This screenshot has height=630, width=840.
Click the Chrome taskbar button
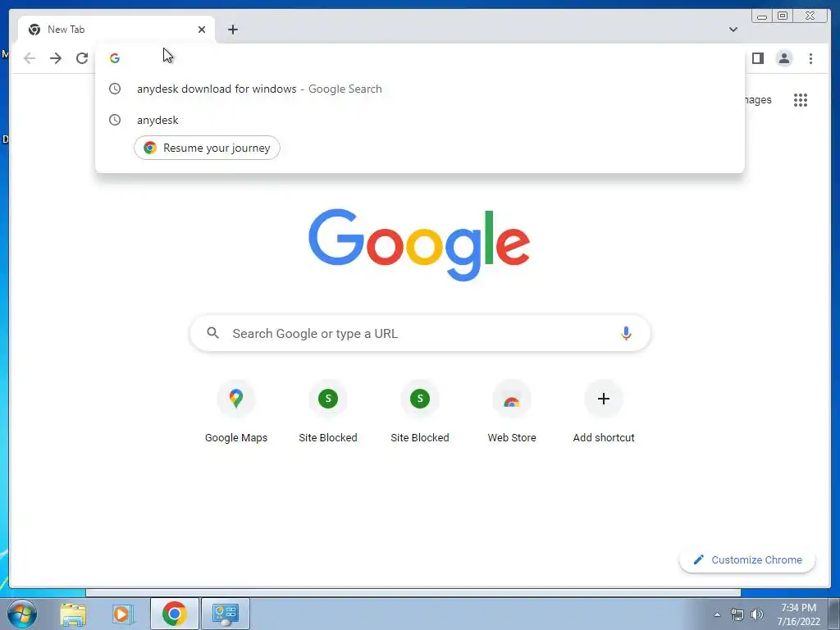point(174,614)
